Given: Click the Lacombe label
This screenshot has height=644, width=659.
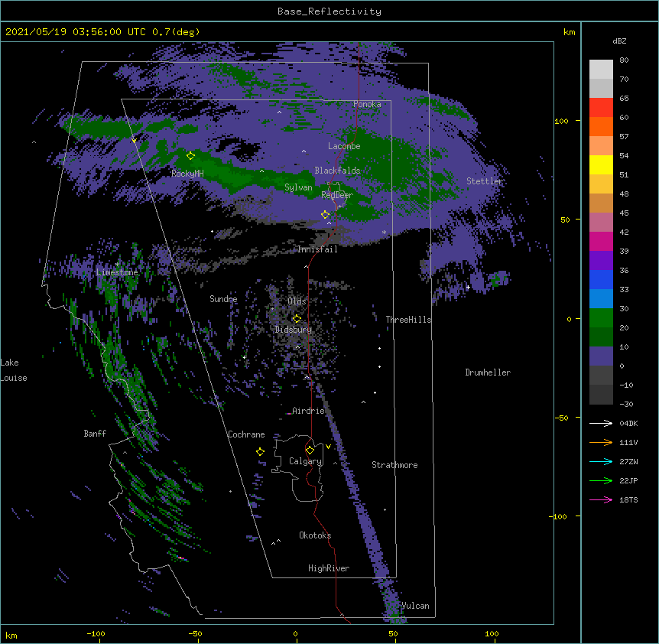Looking at the screenshot, I should click(x=344, y=146).
